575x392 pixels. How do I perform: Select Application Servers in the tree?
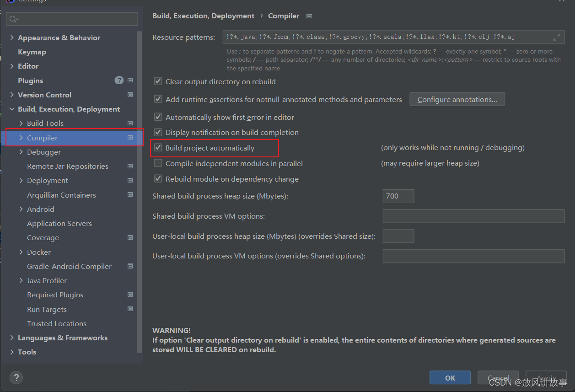pos(59,223)
